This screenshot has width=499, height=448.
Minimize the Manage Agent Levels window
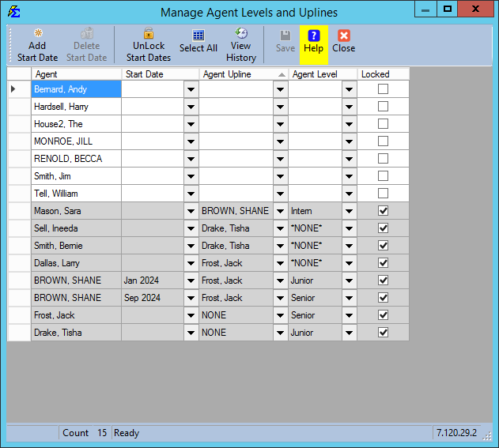tap(425, 9)
